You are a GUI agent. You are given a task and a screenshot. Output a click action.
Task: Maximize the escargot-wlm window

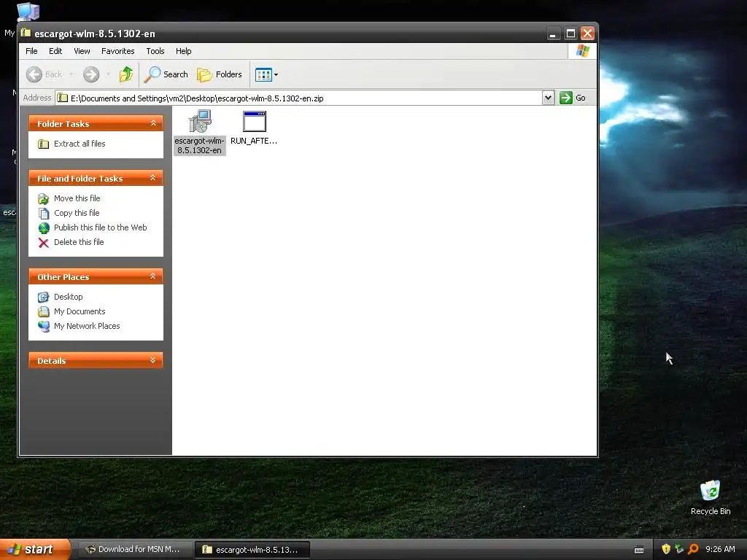pyautogui.click(x=570, y=34)
